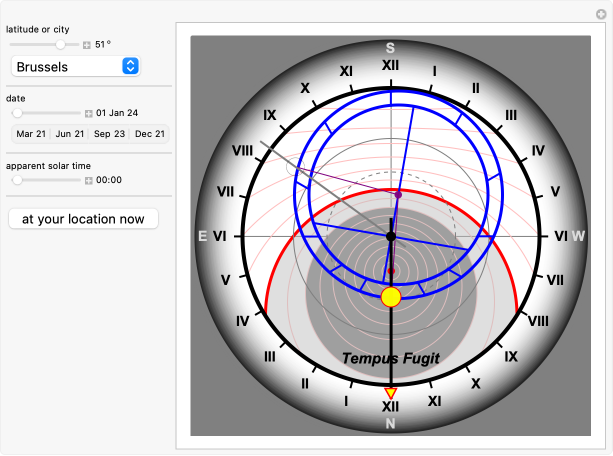Viewport: 613px width, 456px height.
Task: Click the E compass label on left
Action: coord(203,236)
